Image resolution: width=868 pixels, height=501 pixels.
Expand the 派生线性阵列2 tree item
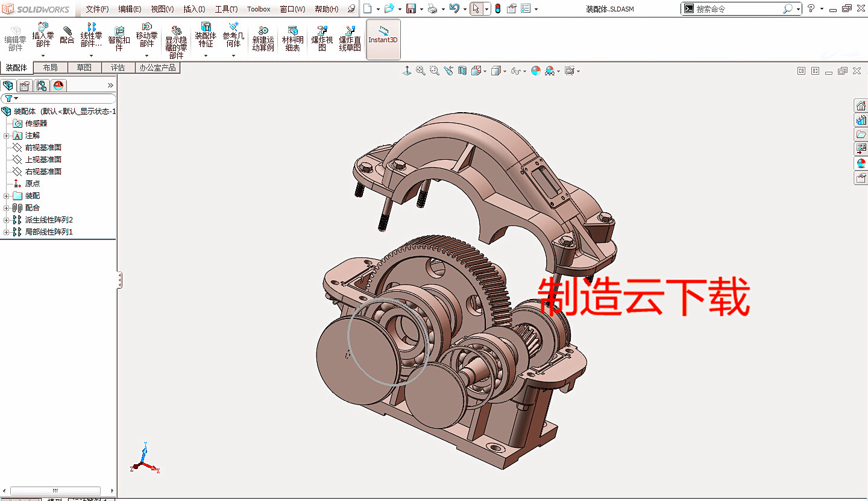point(7,219)
